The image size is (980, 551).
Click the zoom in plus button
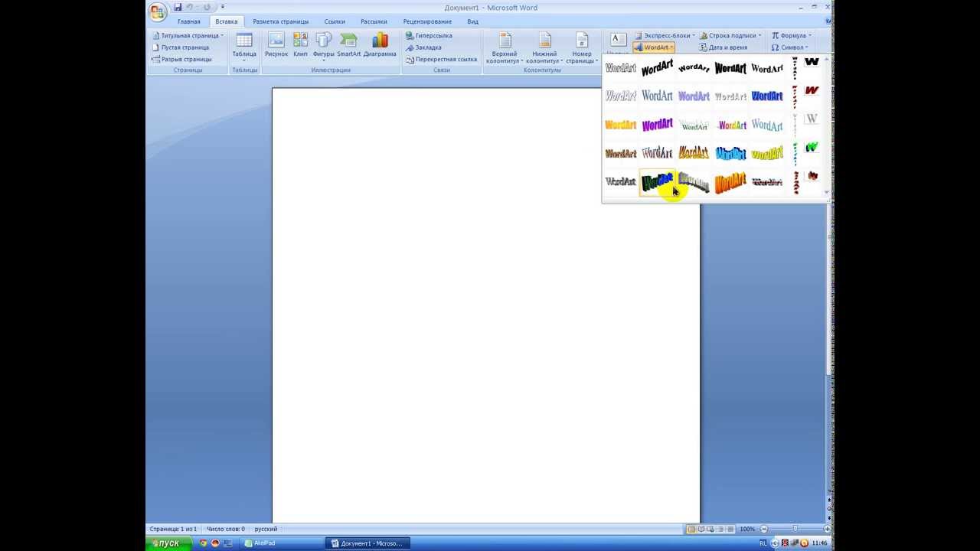[x=827, y=529]
